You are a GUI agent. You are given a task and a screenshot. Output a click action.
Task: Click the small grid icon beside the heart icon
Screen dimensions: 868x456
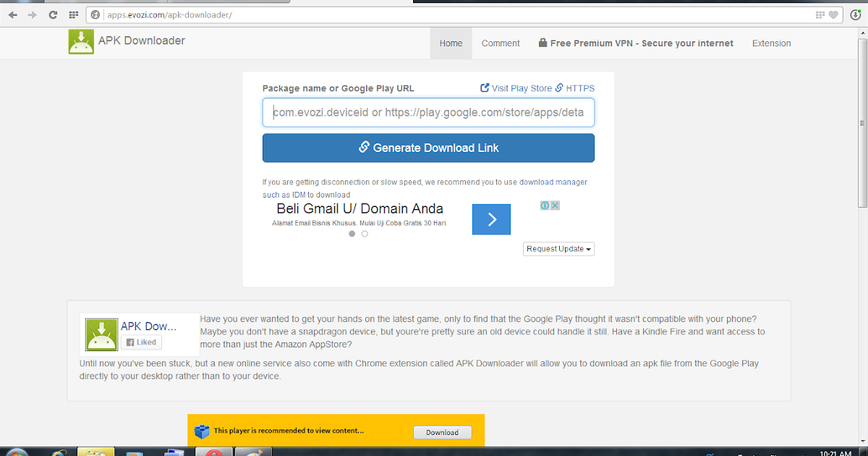820,14
